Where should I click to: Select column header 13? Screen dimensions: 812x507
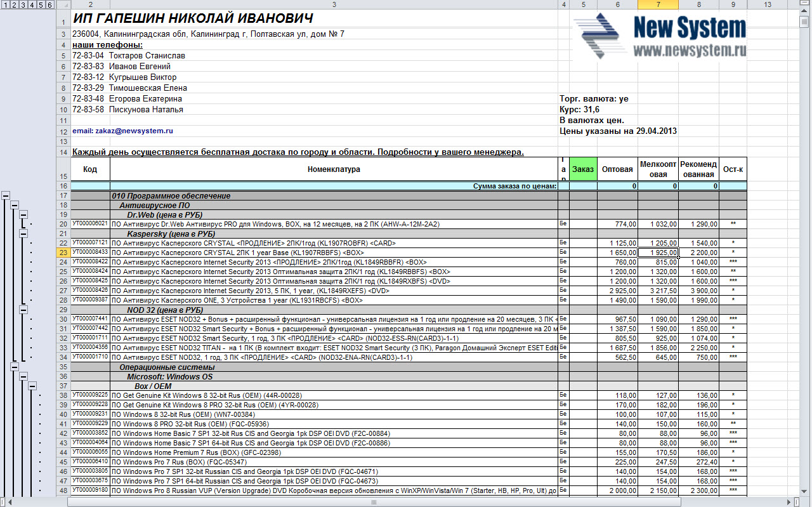click(768, 5)
